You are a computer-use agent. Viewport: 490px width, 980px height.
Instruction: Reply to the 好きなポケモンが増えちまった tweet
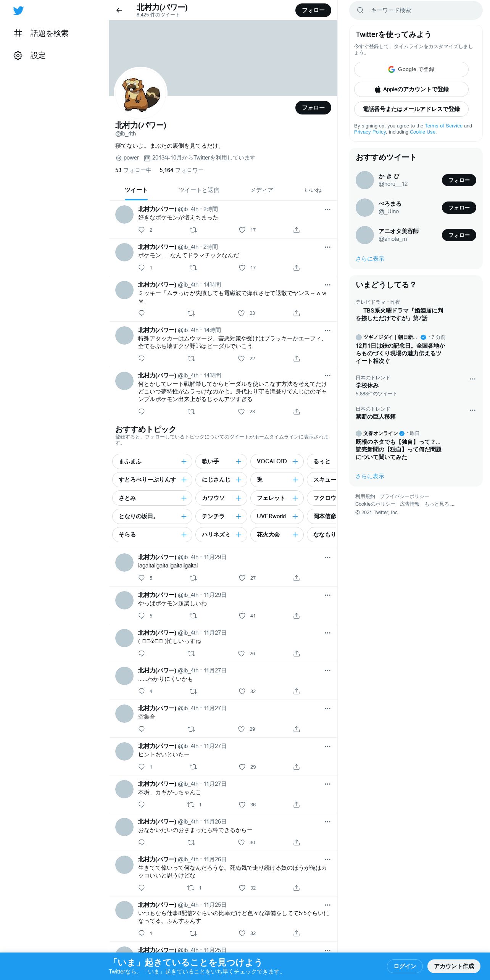click(x=142, y=230)
